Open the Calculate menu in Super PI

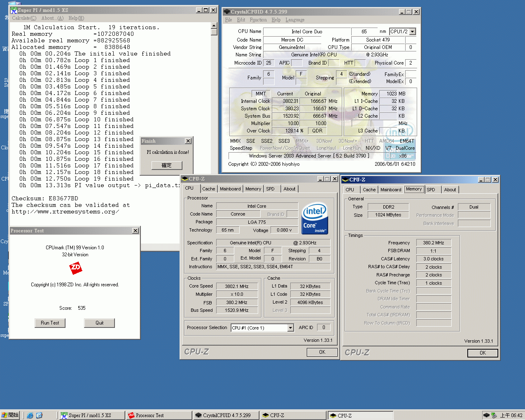click(x=23, y=18)
